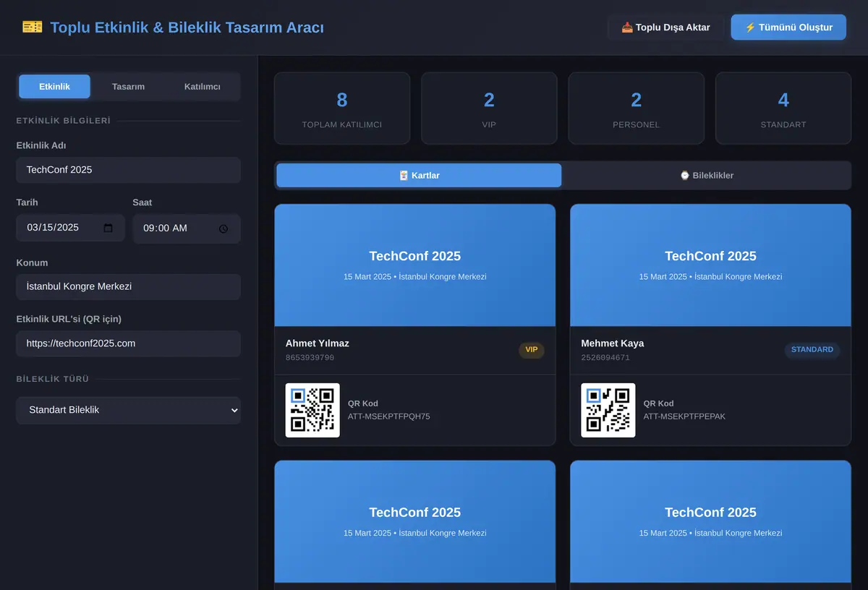The height and width of the screenshot is (590, 868).
Task: Open the clock picker in Saat field
Action: [x=224, y=228]
